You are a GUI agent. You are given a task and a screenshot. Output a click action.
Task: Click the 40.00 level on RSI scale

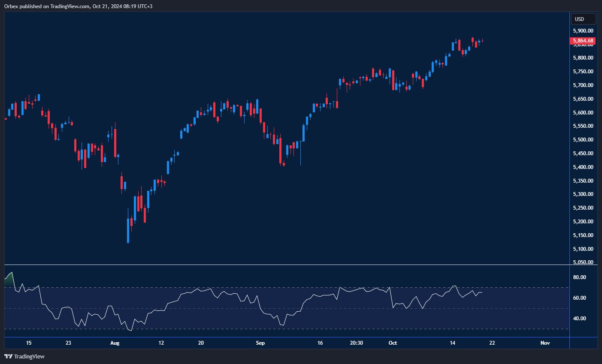click(580, 319)
